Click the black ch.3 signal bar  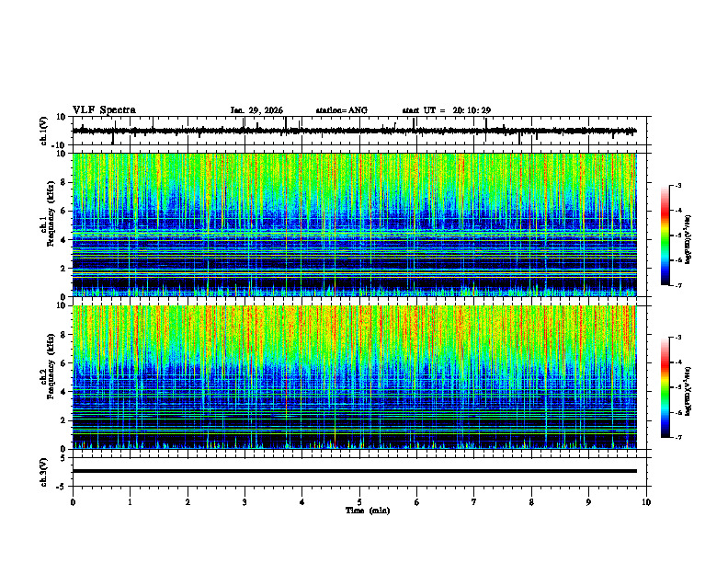coord(354,471)
